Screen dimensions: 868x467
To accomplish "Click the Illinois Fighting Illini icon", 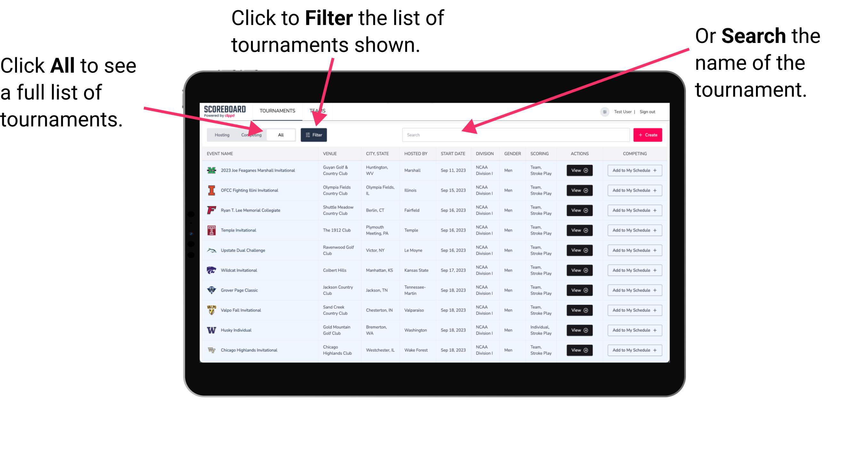I will 210,190.
